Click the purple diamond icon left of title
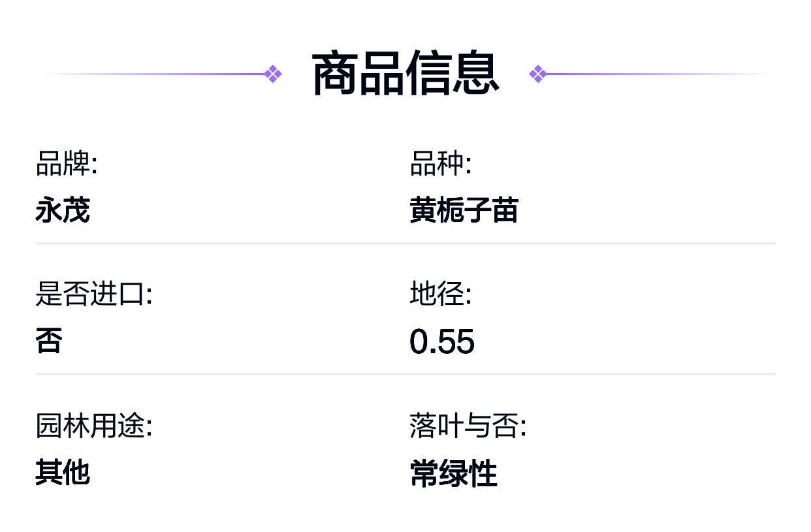Screen dimensions: 811x532 click(274, 74)
